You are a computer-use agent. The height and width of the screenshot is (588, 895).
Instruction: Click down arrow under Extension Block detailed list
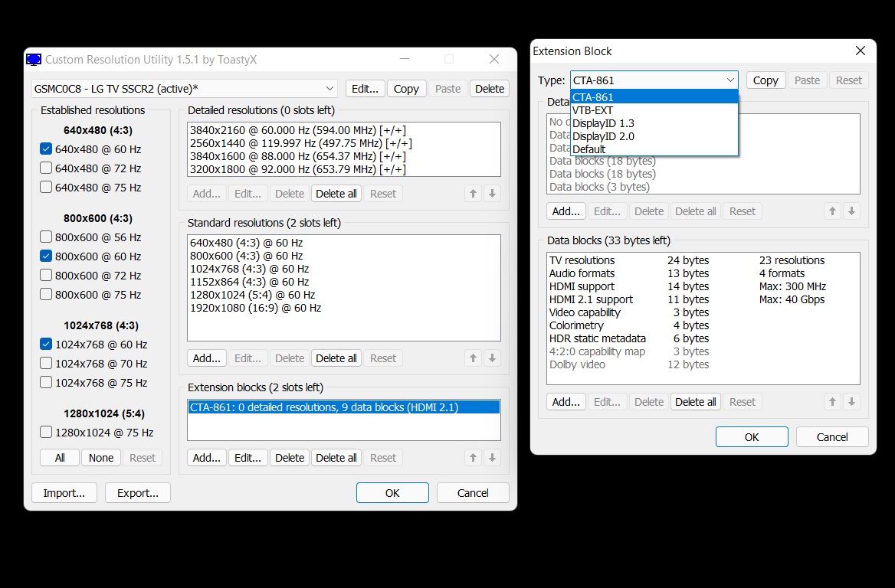[x=851, y=211]
